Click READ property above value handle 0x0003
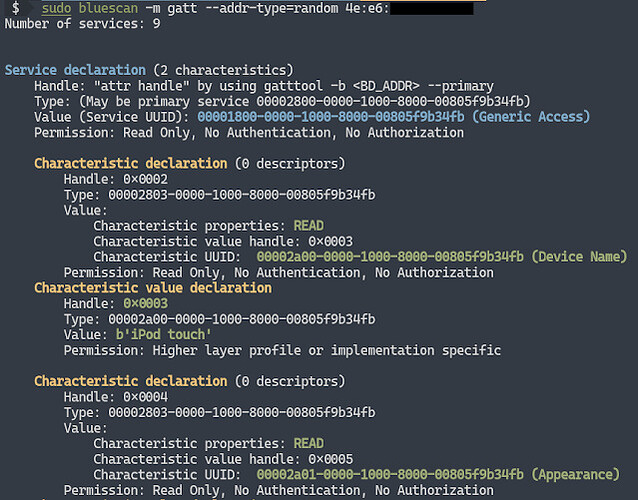Screen dimensions: 638x500 tap(309, 226)
